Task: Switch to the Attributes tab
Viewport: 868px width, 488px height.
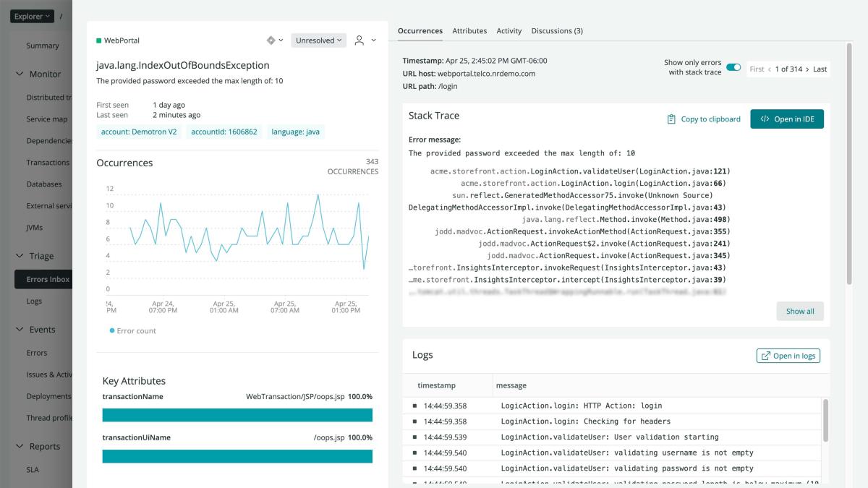Action: [470, 30]
